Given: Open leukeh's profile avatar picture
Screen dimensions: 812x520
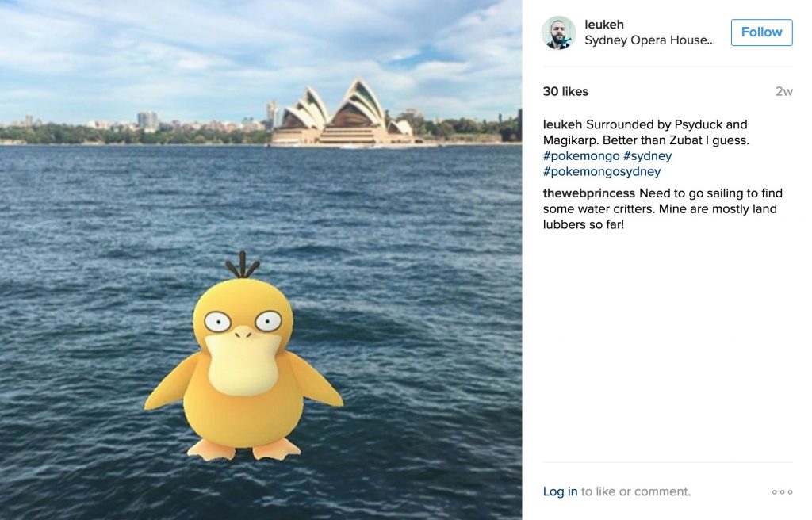Looking at the screenshot, I should (558, 32).
